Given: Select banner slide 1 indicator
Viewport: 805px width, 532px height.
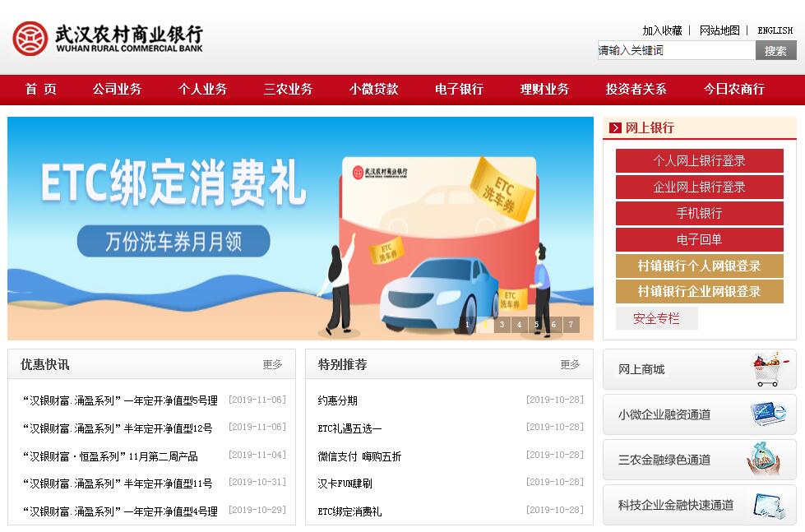Looking at the screenshot, I should coord(467,325).
